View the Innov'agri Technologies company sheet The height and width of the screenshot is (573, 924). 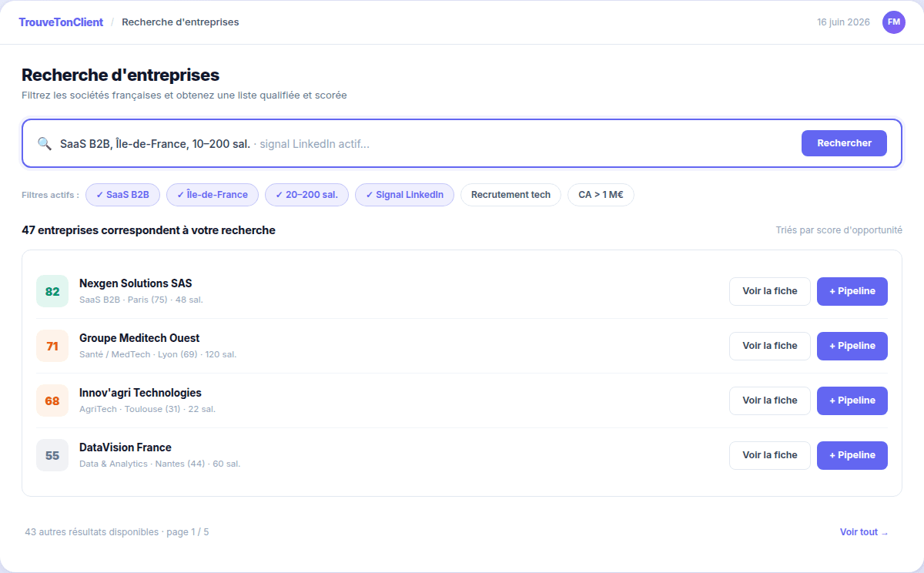coord(770,400)
